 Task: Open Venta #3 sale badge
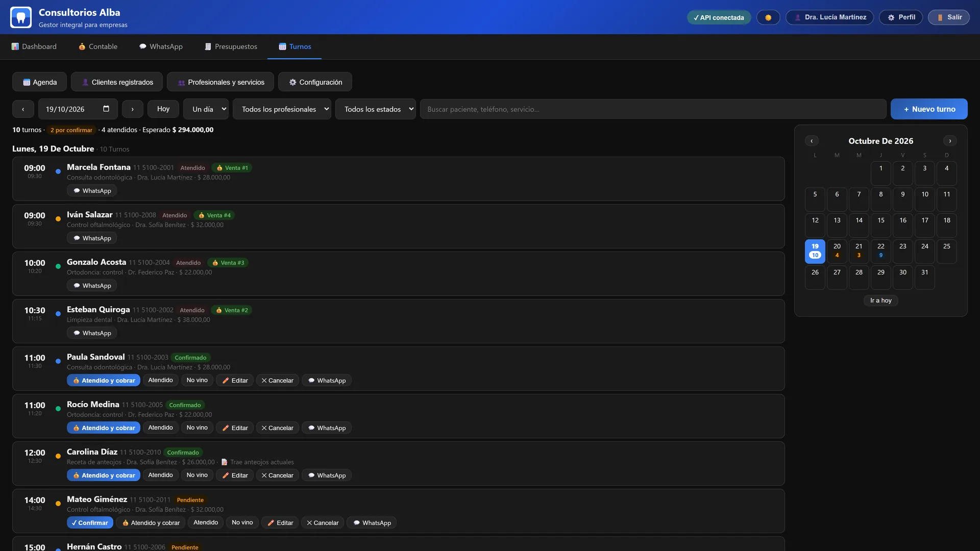point(228,263)
